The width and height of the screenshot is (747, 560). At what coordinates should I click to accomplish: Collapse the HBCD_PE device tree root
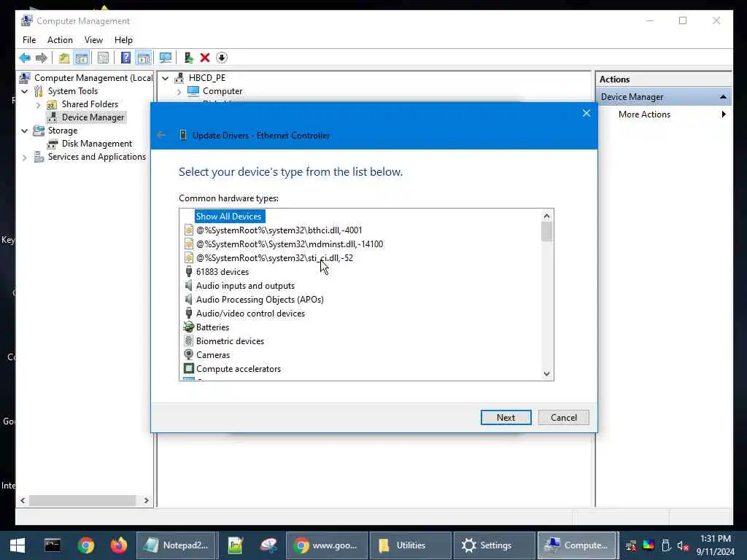[x=166, y=78]
